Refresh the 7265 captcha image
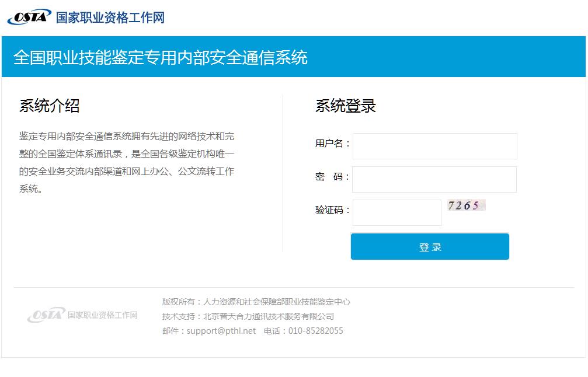The height and width of the screenshot is (377, 588). click(x=466, y=205)
